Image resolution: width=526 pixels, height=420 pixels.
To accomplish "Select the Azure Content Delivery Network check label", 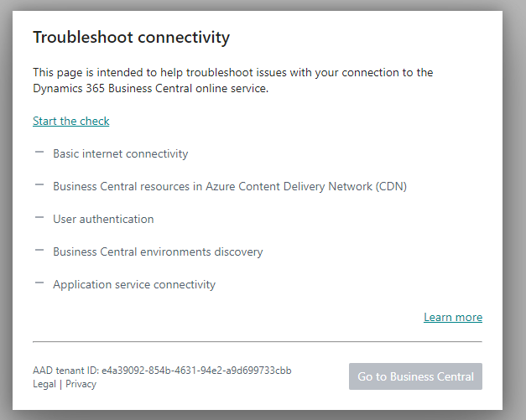I will 229,186.
